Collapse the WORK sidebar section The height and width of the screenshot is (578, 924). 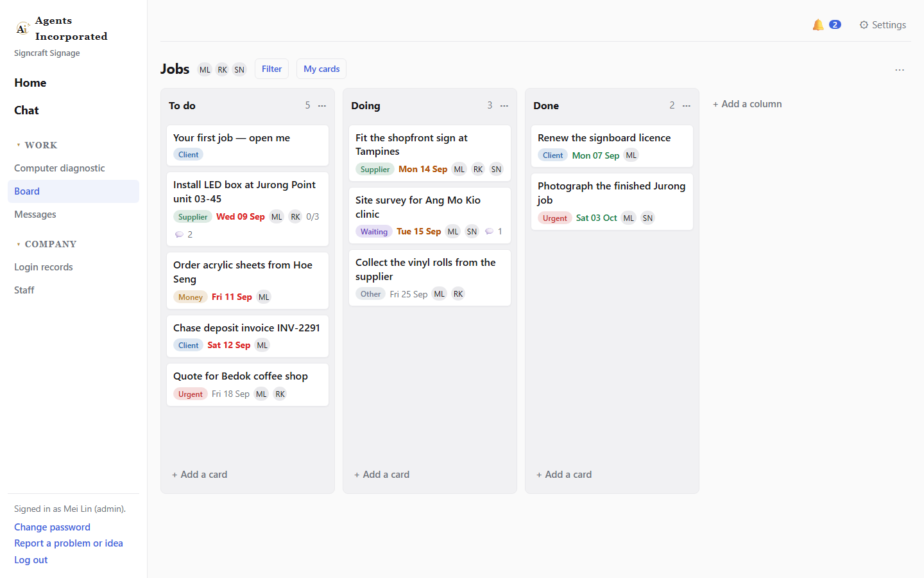click(37, 145)
